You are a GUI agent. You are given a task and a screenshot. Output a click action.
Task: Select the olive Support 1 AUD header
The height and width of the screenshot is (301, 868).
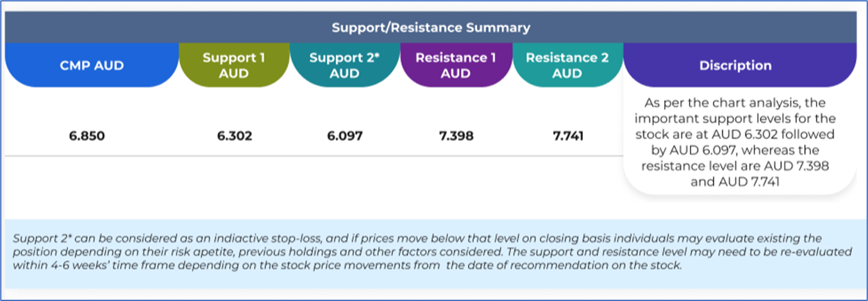233,65
